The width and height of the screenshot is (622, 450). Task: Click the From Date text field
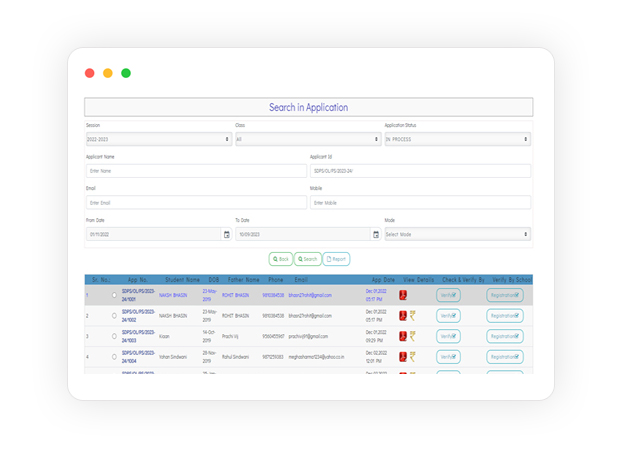(x=154, y=235)
